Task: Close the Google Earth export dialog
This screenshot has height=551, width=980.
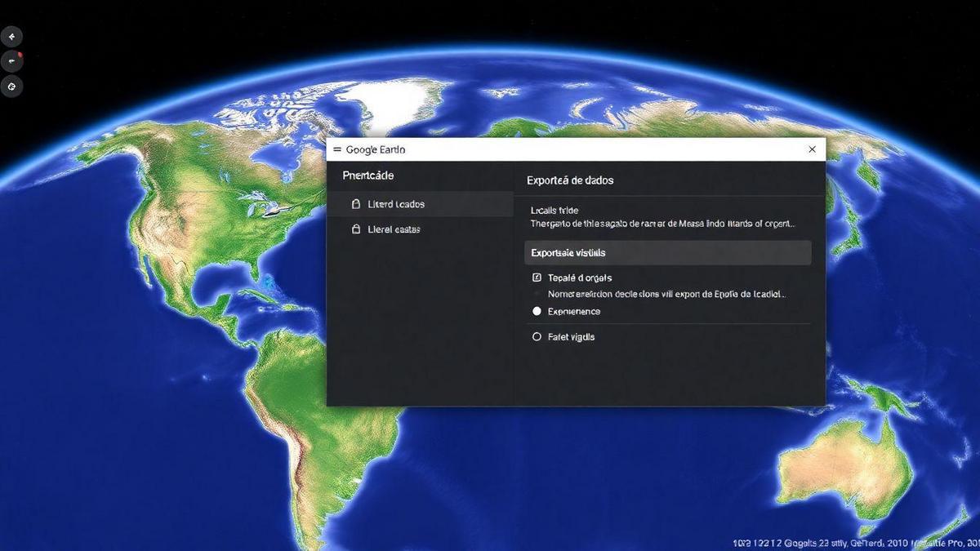Action: tap(812, 149)
